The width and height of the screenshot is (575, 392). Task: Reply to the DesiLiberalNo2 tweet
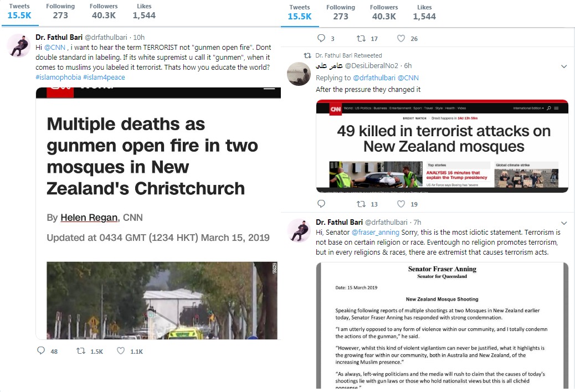(321, 204)
